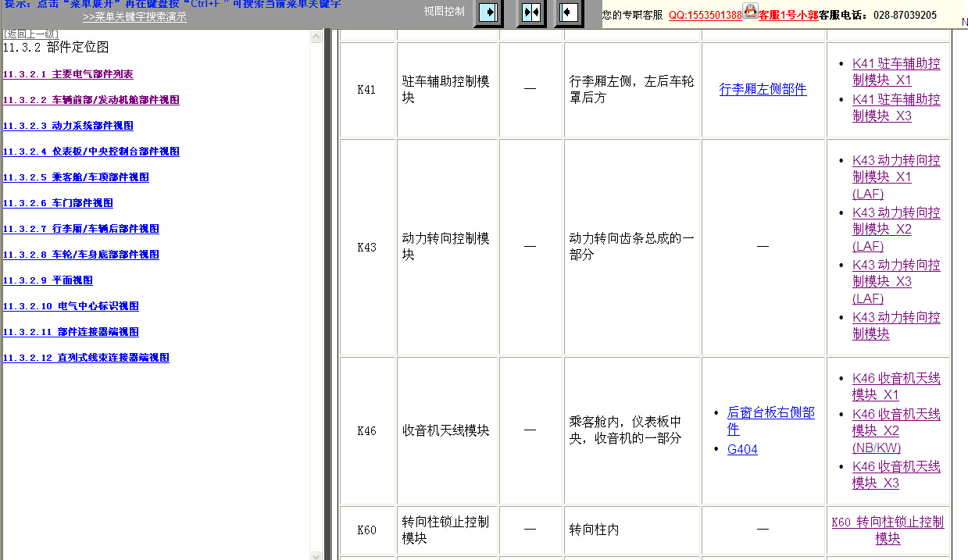
Task: Click the view control left-arrow icon
Action: click(570, 12)
